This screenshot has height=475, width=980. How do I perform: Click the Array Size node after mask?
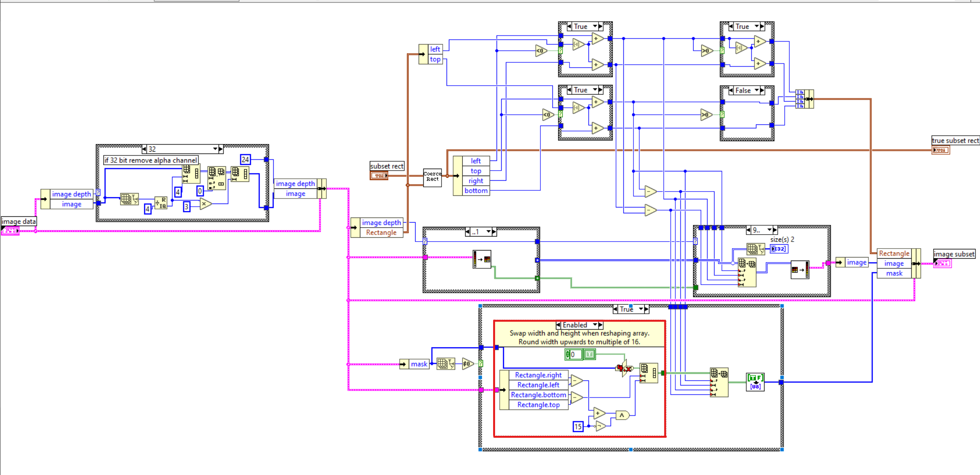point(446,364)
